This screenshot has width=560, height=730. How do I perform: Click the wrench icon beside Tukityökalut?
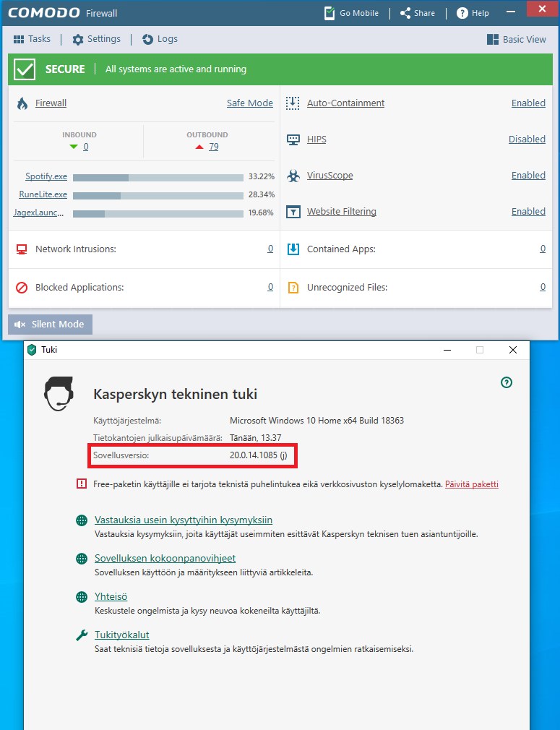(x=82, y=635)
